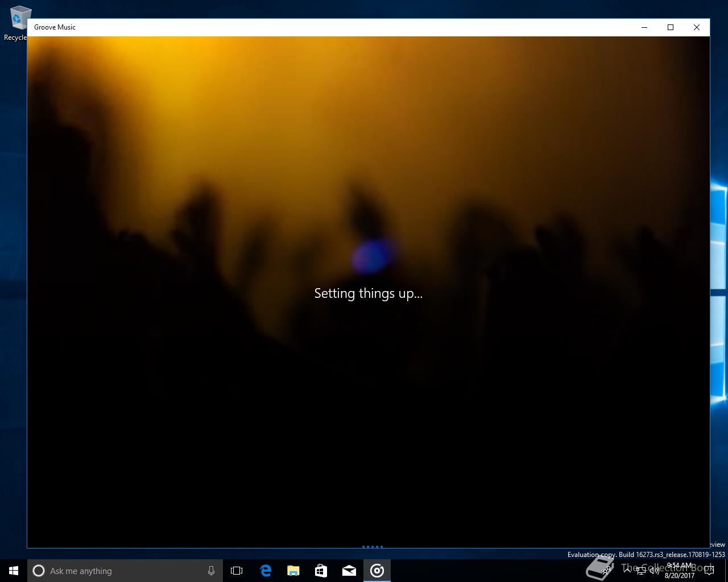Maximize the Groove Music window

671,27
